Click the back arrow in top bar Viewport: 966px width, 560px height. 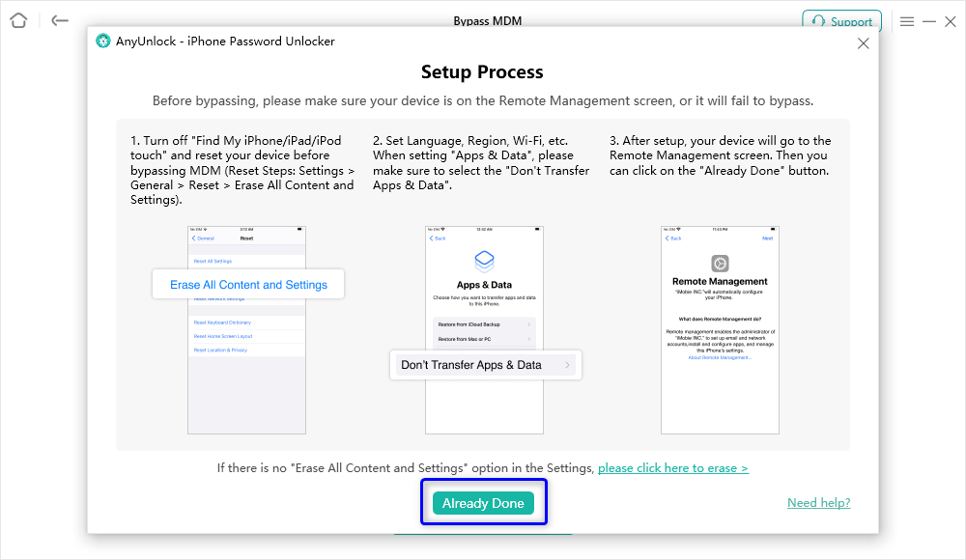(x=60, y=20)
